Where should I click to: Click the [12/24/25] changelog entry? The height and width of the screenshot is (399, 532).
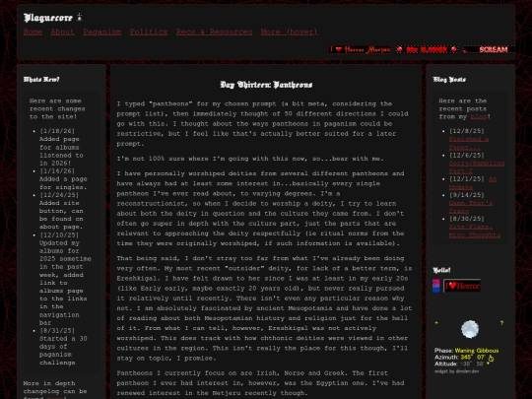click(61, 211)
